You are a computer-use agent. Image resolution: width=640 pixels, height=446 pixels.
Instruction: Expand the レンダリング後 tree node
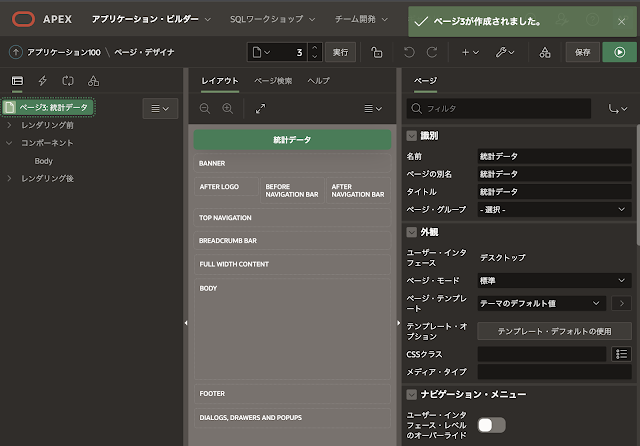[9, 178]
